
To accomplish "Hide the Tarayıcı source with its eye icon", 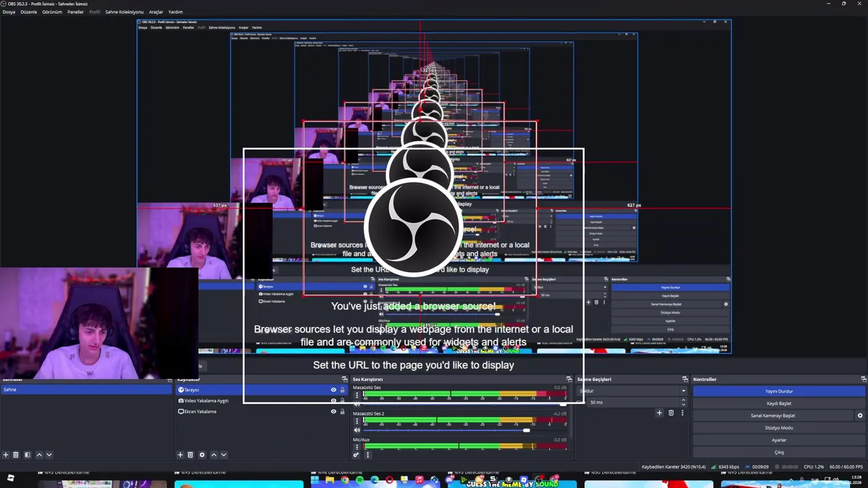I will click(x=333, y=390).
